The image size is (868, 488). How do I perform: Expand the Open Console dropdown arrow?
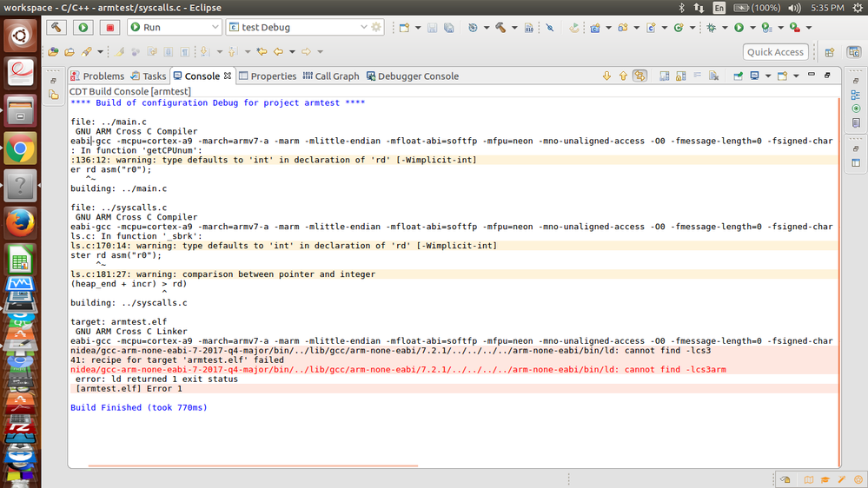(x=796, y=76)
